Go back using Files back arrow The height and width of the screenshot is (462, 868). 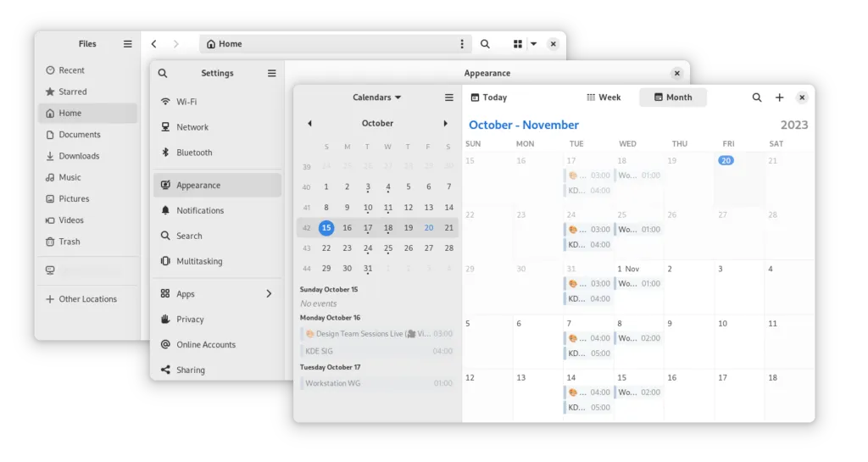[x=153, y=44]
